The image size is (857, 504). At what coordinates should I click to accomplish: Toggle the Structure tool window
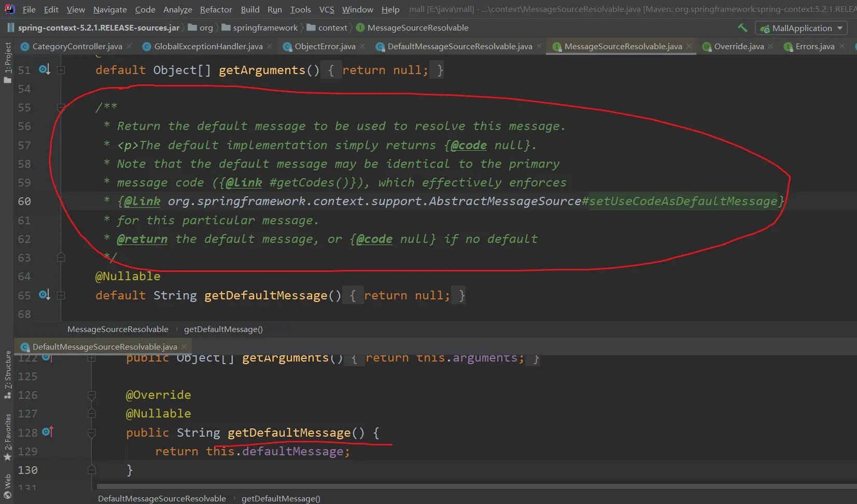pos(7,374)
